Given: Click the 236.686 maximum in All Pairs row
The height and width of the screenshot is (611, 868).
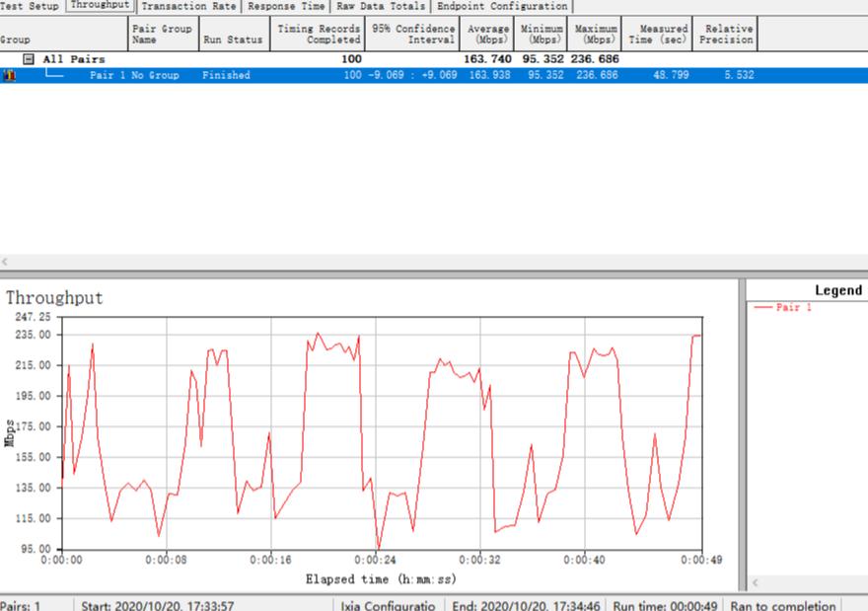Looking at the screenshot, I should (595, 58).
